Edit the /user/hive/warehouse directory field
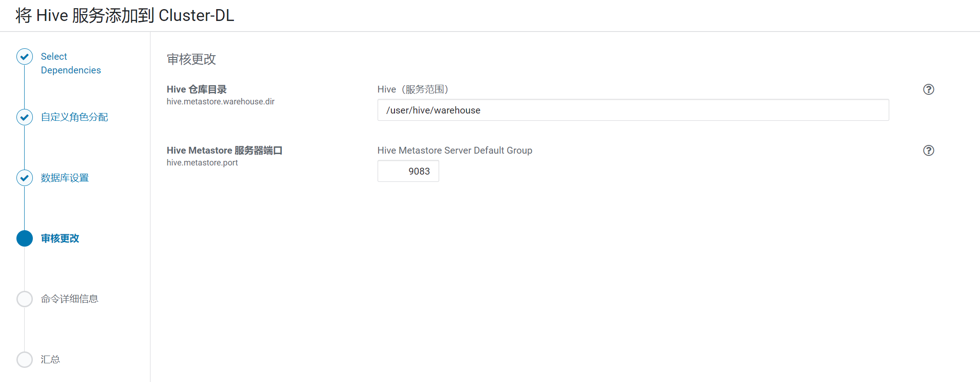The width and height of the screenshot is (980, 382). coord(633,110)
